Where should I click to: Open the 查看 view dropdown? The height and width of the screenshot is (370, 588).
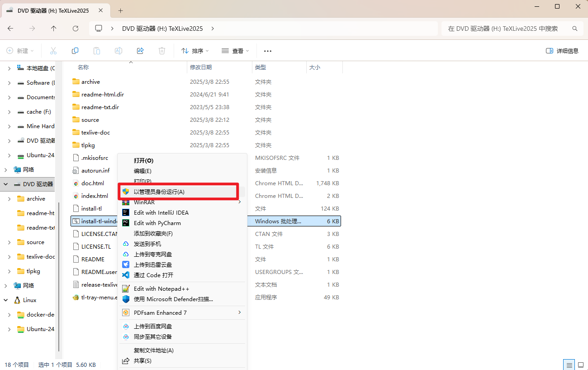(x=235, y=51)
